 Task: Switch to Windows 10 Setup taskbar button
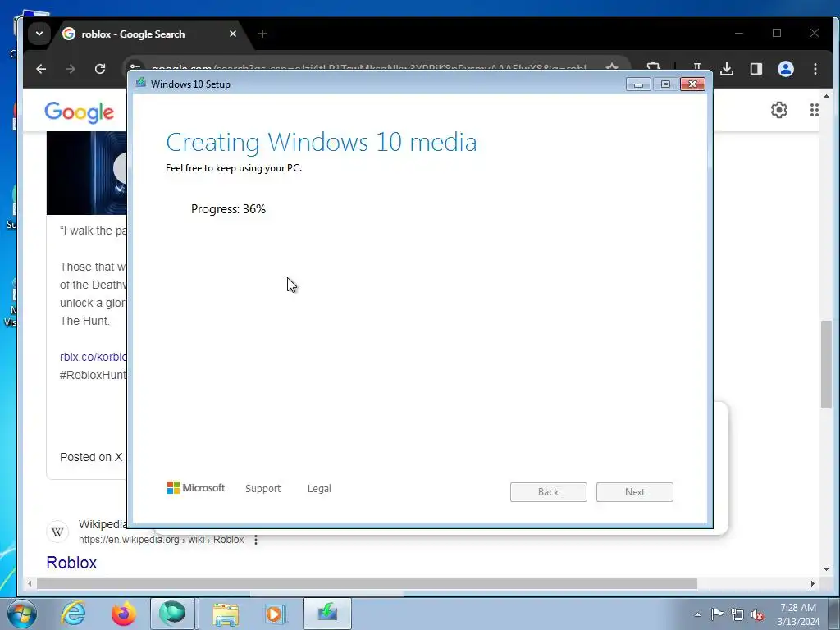(x=327, y=614)
